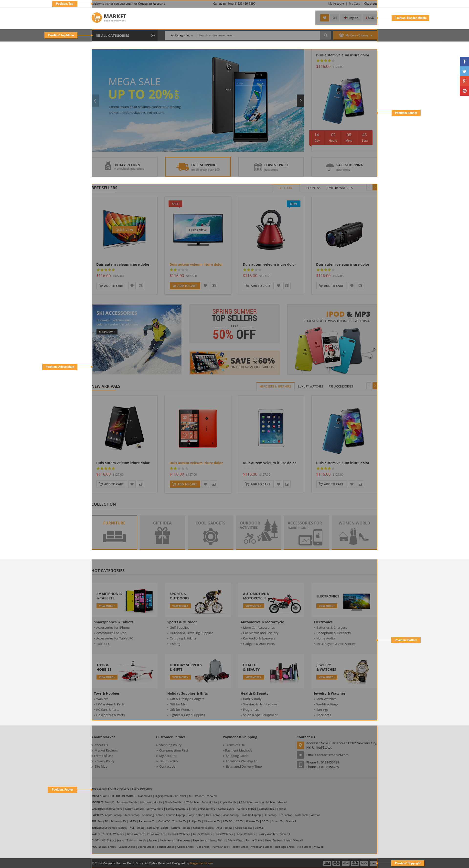Viewport: 469px width, 868px height.
Task: Click the header wishlist heart icon
Action: click(x=324, y=18)
